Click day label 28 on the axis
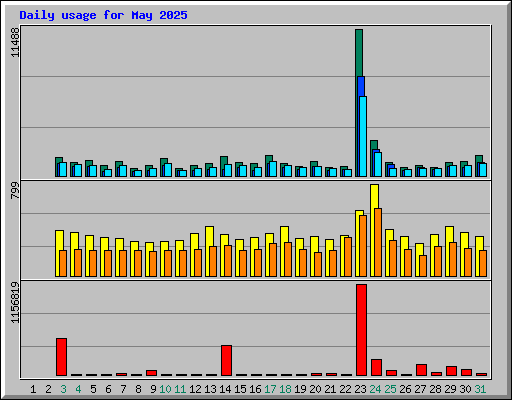This screenshot has width=512, height=400. (435, 389)
